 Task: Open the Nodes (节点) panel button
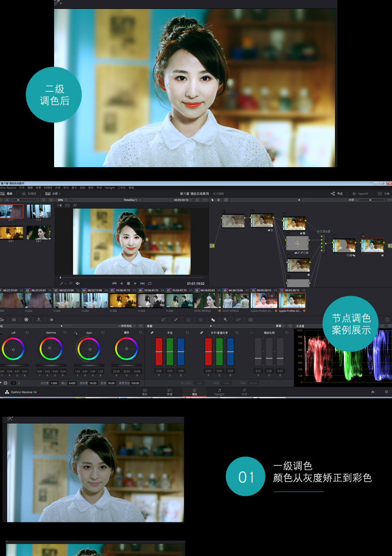pos(336,193)
